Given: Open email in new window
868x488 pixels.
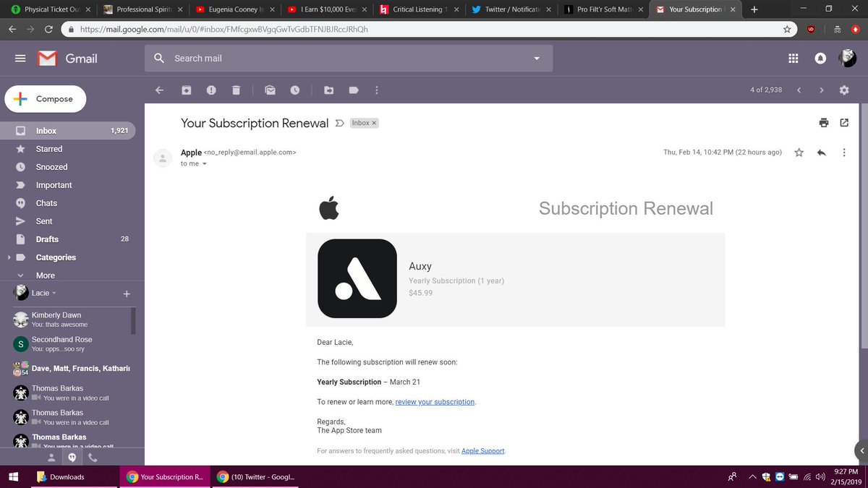Looking at the screenshot, I should pyautogui.click(x=844, y=123).
